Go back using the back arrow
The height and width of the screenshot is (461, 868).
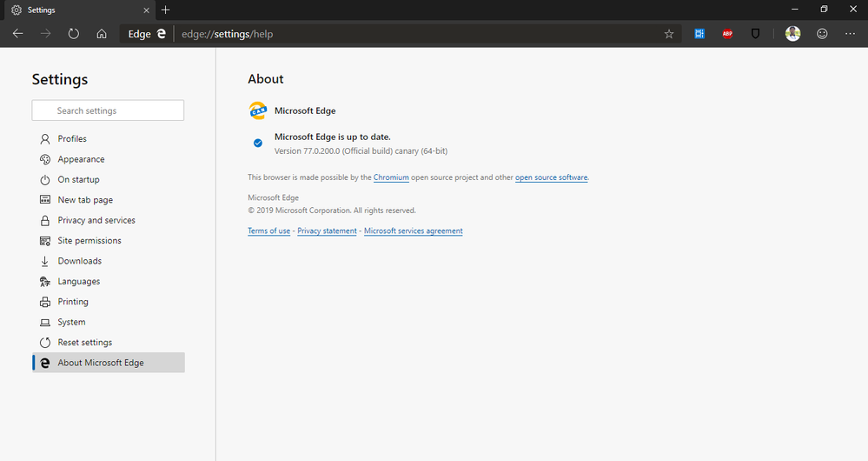pos(17,34)
